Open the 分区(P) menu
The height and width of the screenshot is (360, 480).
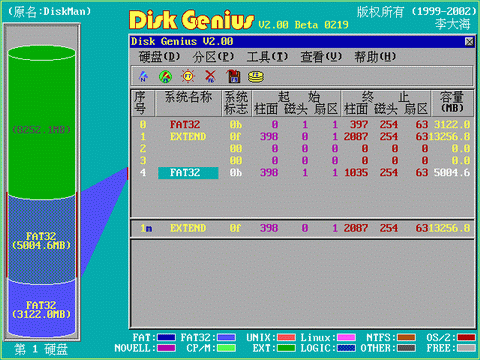click(x=213, y=57)
